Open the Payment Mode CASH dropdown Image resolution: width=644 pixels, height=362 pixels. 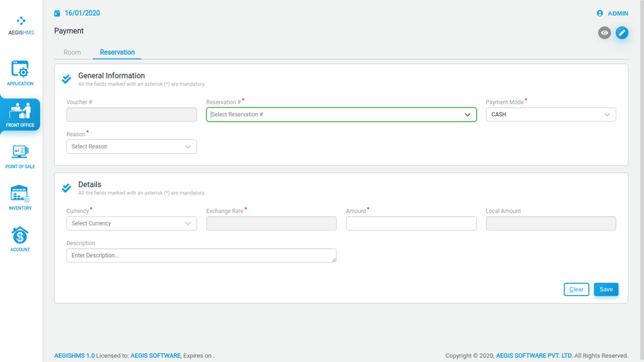(x=551, y=114)
